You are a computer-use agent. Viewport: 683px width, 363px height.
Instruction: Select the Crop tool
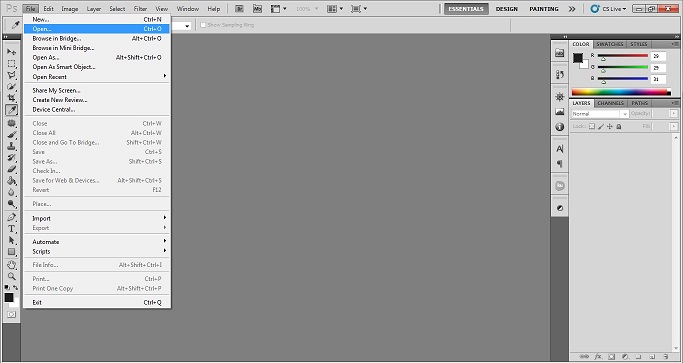click(11, 98)
